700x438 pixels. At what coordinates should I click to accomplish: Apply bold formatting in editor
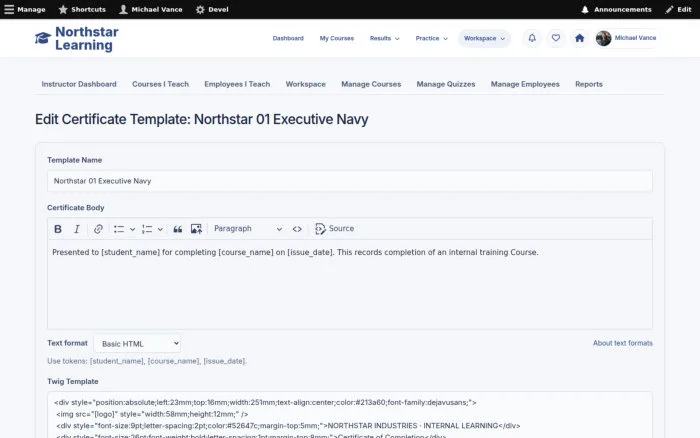point(58,229)
